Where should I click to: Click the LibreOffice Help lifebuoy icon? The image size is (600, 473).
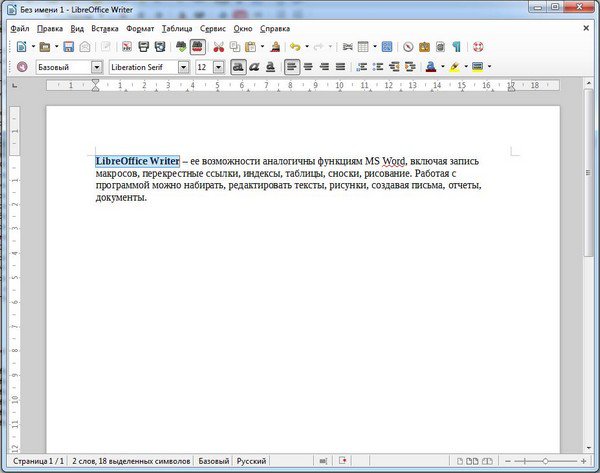click(x=477, y=47)
